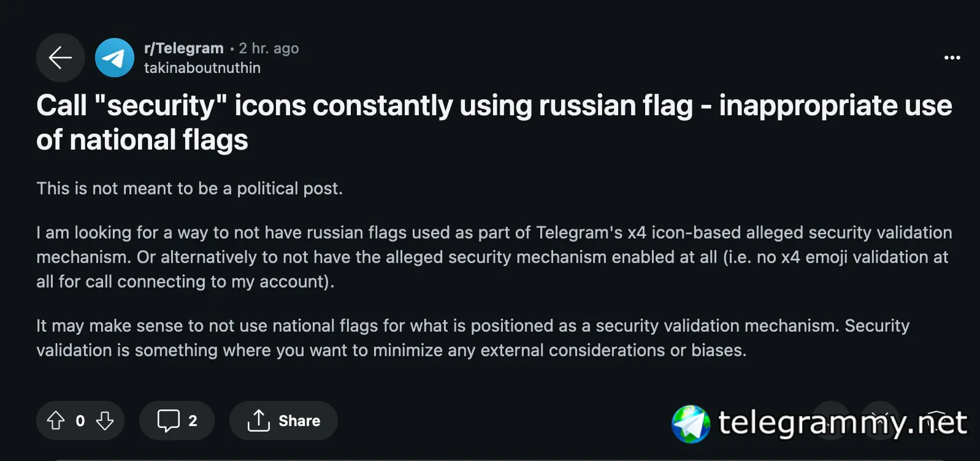
Task: Click the '2 hr. ago' timestamp
Action: [x=269, y=48]
